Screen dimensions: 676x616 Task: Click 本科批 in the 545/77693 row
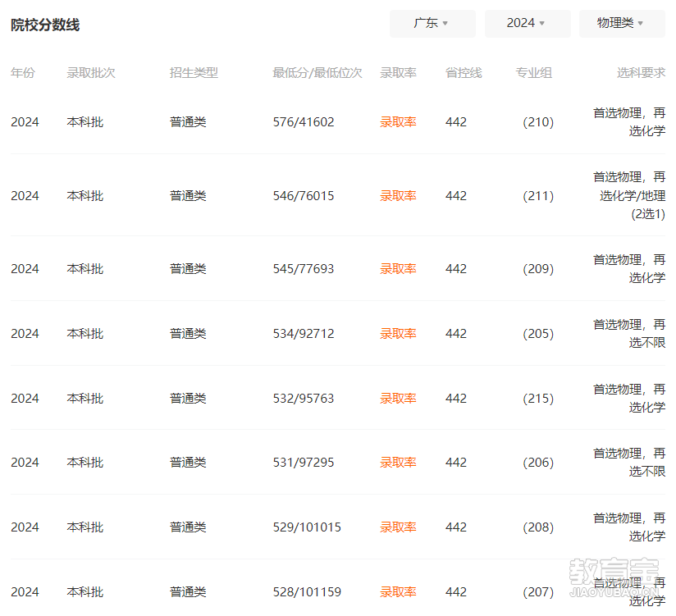click(85, 269)
